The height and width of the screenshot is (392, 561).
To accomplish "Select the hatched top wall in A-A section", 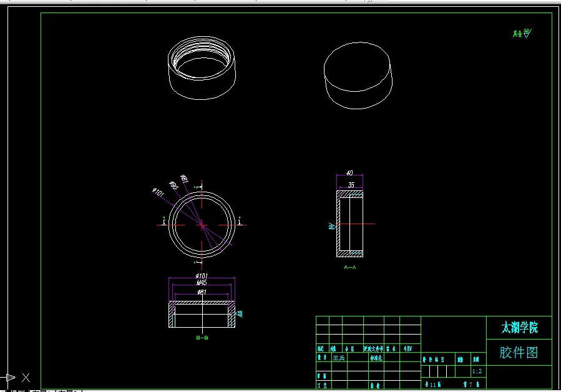I will (x=351, y=194).
